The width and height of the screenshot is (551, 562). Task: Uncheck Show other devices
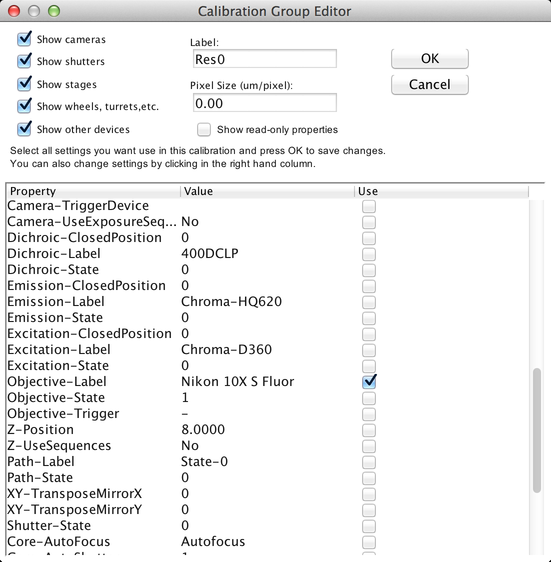tap(24, 129)
